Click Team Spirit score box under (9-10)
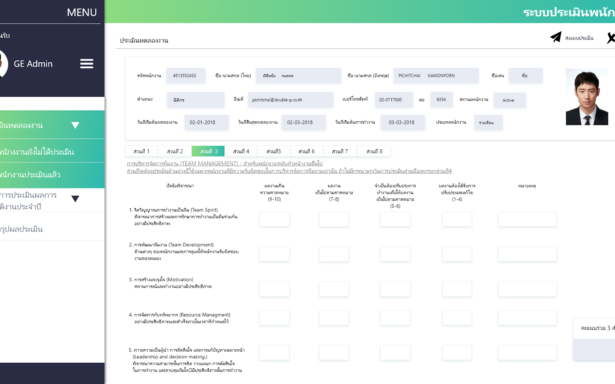The image size is (615, 384). point(275,220)
